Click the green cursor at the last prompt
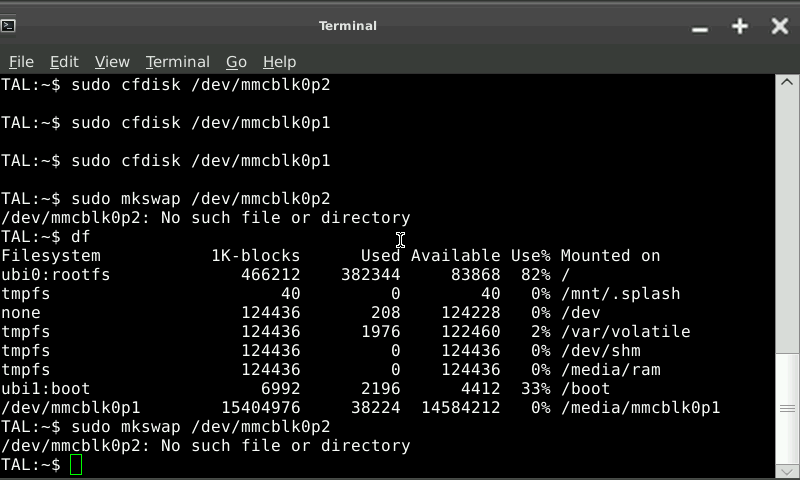This screenshot has width=800, height=480. [x=76, y=465]
